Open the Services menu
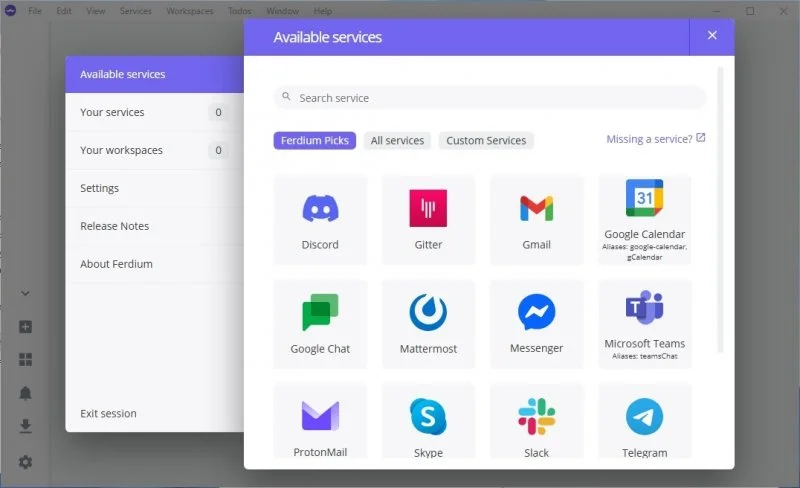The width and height of the screenshot is (800, 488). point(136,11)
